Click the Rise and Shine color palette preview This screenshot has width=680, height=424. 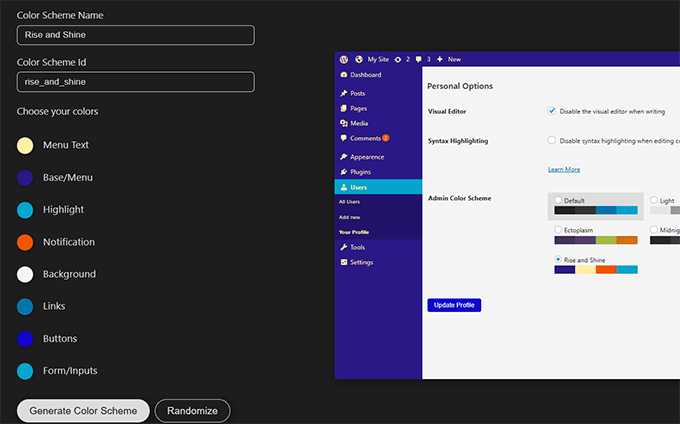[x=596, y=270]
